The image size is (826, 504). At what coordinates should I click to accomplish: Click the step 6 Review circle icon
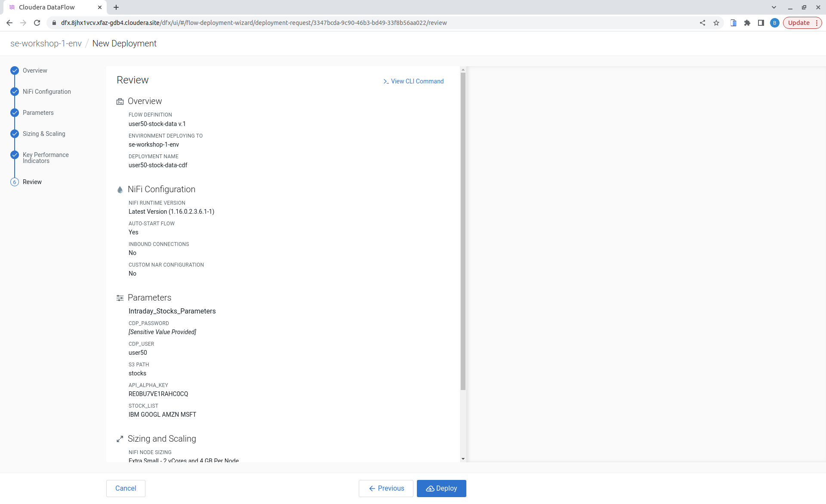(15, 182)
